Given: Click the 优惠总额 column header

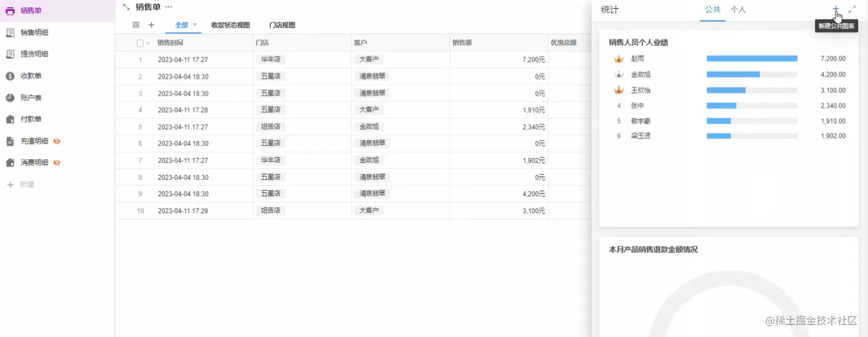Looking at the screenshot, I should 564,42.
